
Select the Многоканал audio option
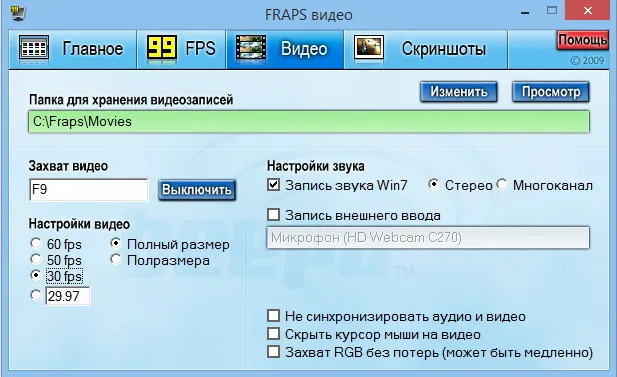[x=502, y=184]
